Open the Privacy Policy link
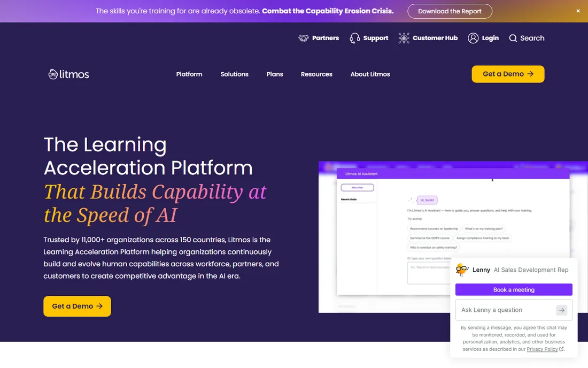 542,349
